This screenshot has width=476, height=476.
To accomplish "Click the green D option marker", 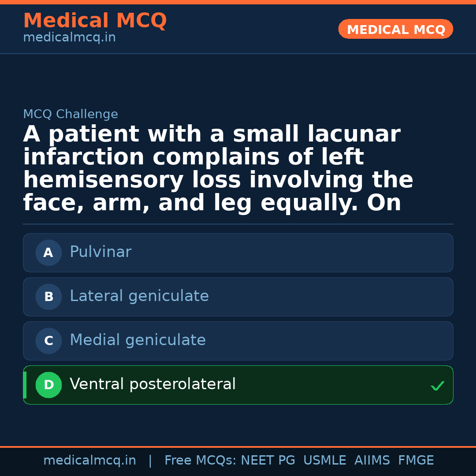I will (48, 385).
